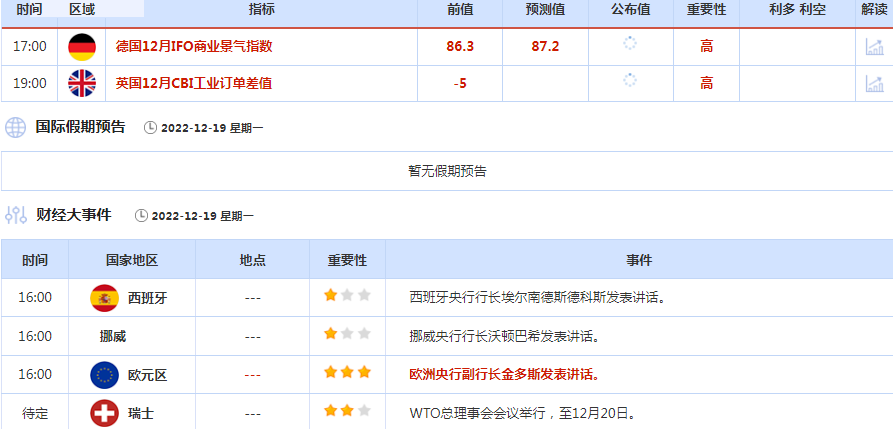Click the sliders icon beside 财经大事件
The image size is (893, 429).
click(16, 215)
